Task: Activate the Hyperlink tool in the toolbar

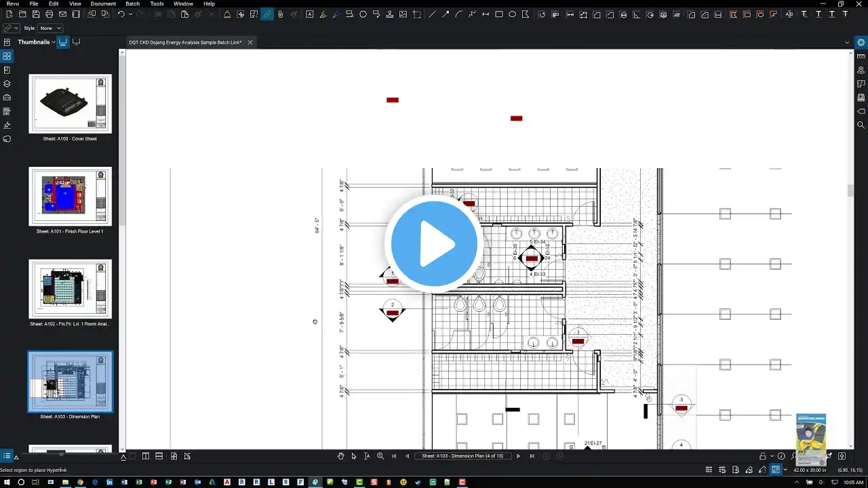Action: pyautogui.click(x=267, y=14)
